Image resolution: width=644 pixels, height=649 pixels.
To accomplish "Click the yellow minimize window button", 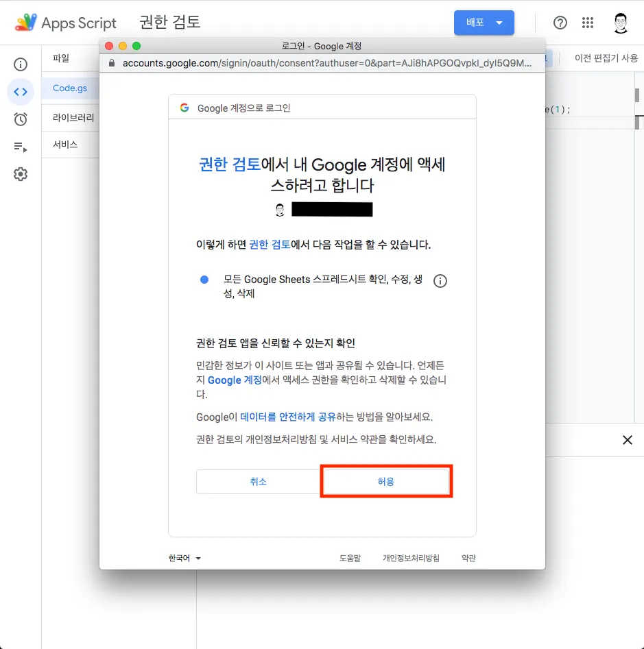I will 123,46.
